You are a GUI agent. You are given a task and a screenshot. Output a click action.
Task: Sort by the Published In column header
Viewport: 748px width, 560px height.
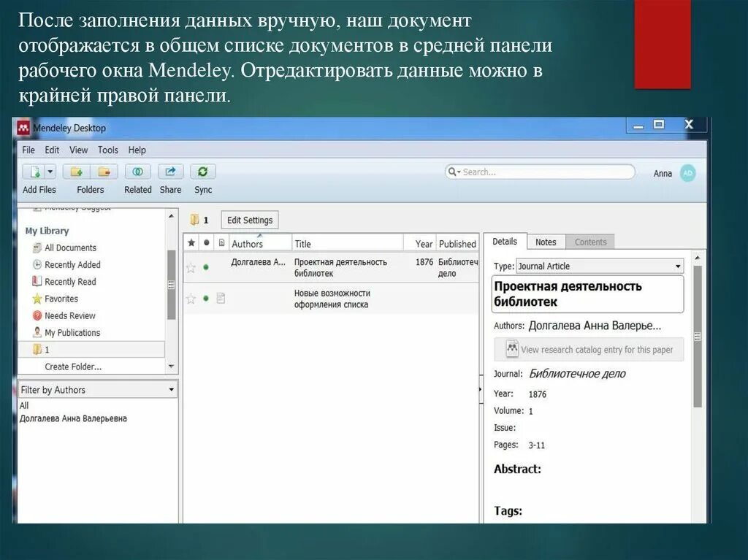(x=457, y=243)
